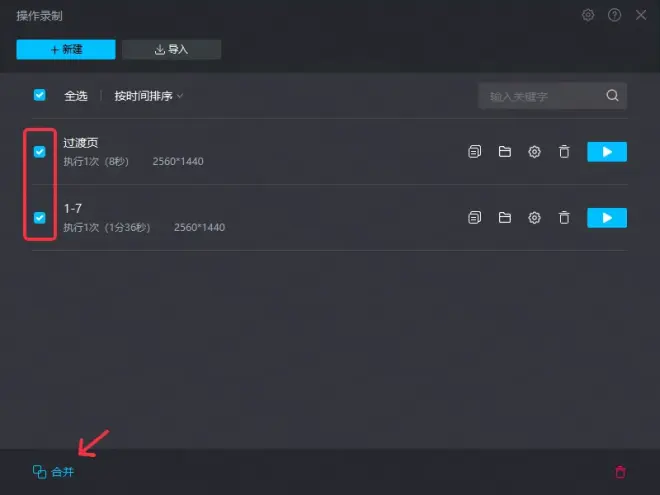The image size is (660, 495).
Task: Open folder icon for 过渡页 recording
Action: (505, 152)
